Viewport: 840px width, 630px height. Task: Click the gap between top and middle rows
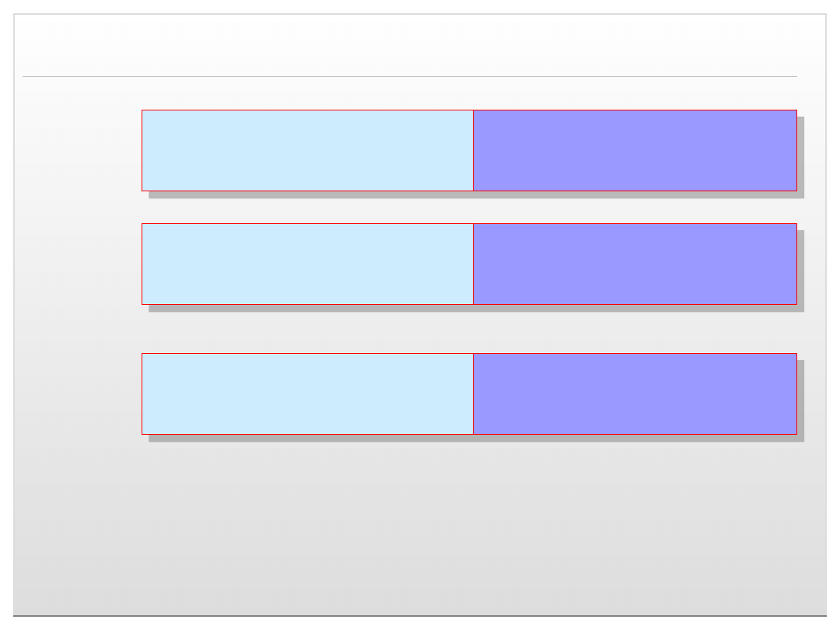467,211
